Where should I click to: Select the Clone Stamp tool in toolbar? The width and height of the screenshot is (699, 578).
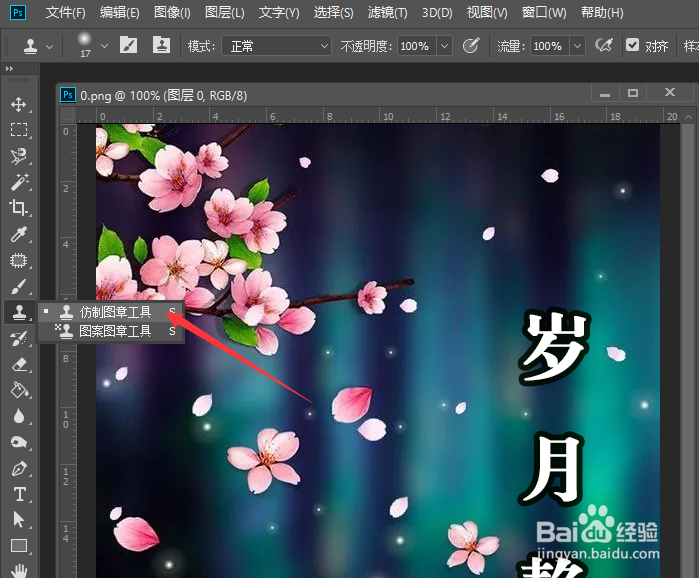(19, 312)
